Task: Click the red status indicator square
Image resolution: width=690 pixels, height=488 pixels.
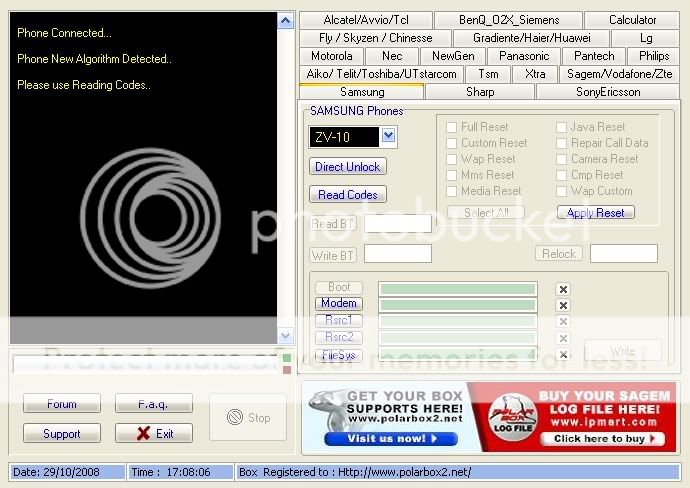Action: [x=287, y=370]
